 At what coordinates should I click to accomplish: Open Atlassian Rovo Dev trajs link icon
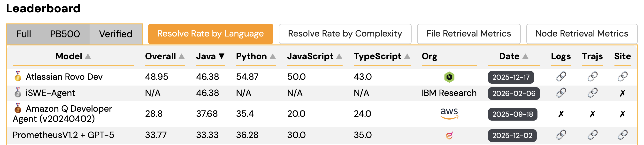click(x=592, y=77)
